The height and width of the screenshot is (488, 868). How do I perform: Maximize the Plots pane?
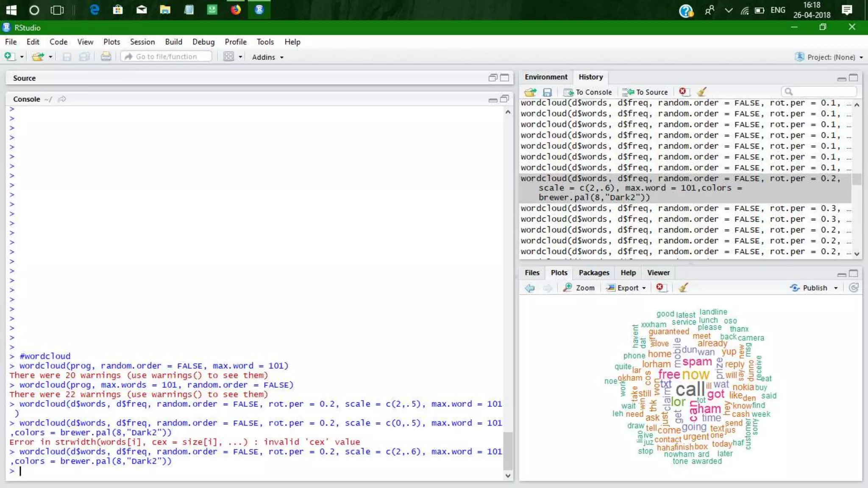(854, 273)
